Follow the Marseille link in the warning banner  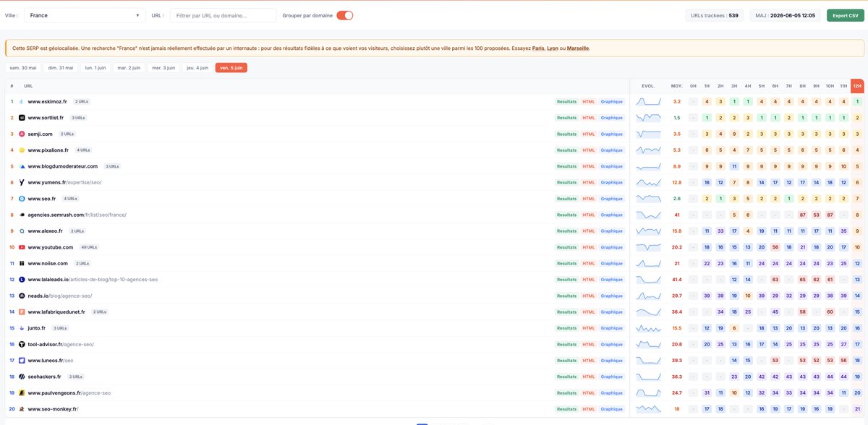578,48
